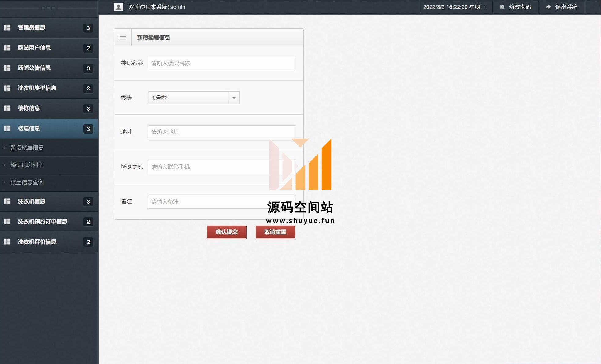Click the 取消重置 button
Viewport: 601px width, 364px height.
point(275,232)
